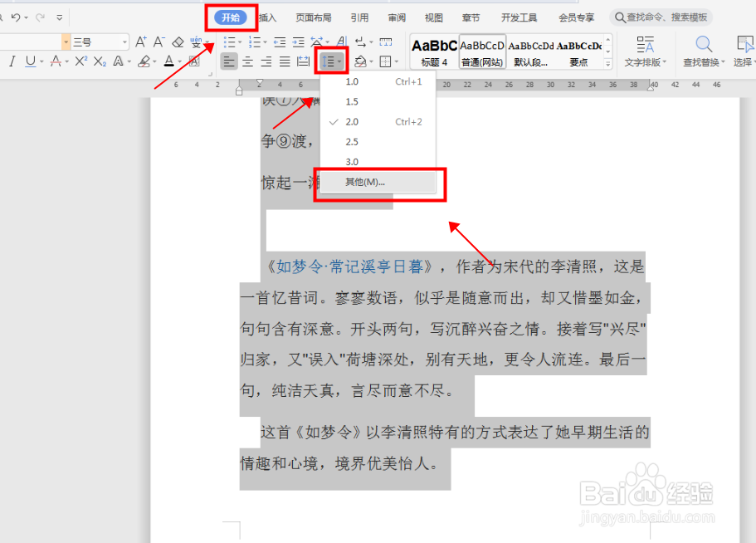
Task: Select the superscript icon
Action: point(79,59)
